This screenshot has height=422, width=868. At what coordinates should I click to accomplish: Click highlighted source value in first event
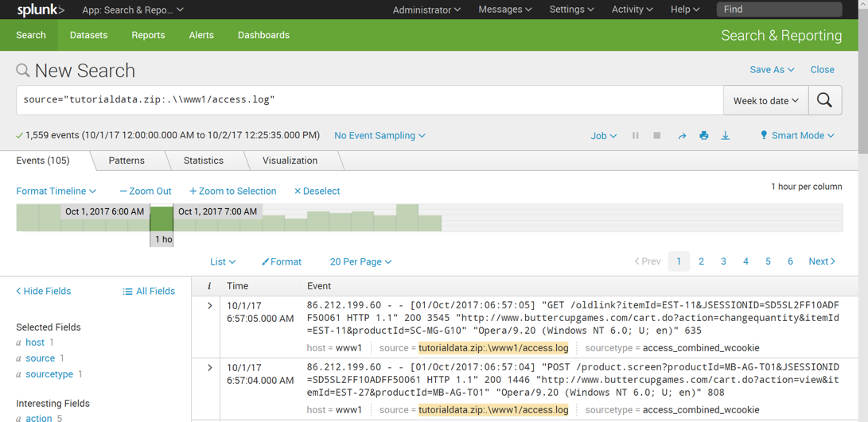(493, 348)
